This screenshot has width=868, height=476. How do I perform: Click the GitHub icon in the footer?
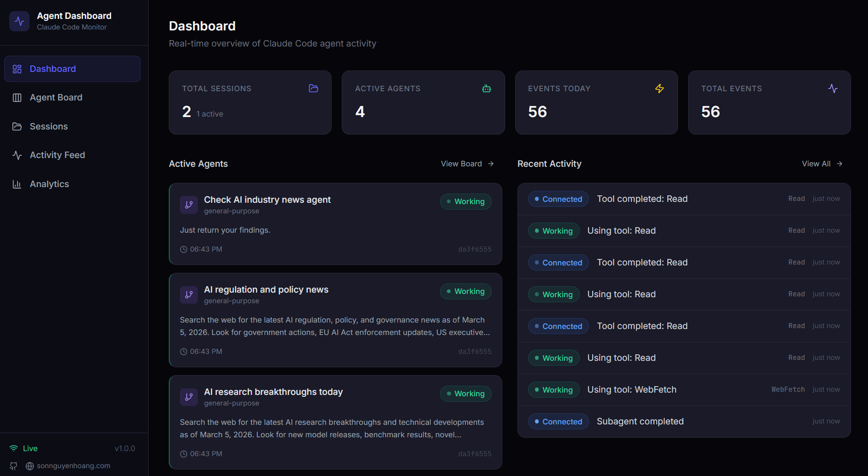[x=13, y=466]
